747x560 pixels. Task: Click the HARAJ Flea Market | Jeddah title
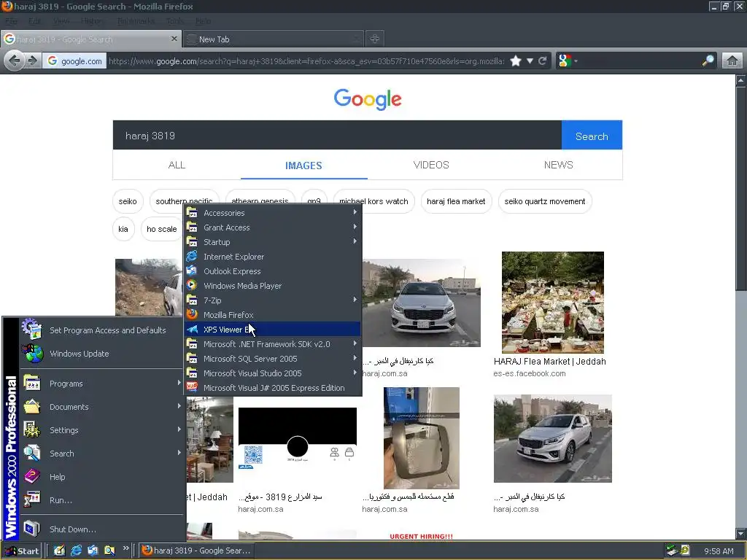point(550,362)
